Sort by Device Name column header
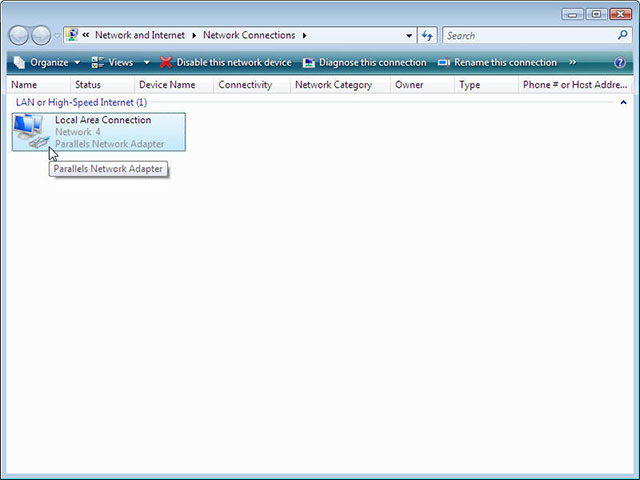640x480 pixels. click(x=174, y=85)
